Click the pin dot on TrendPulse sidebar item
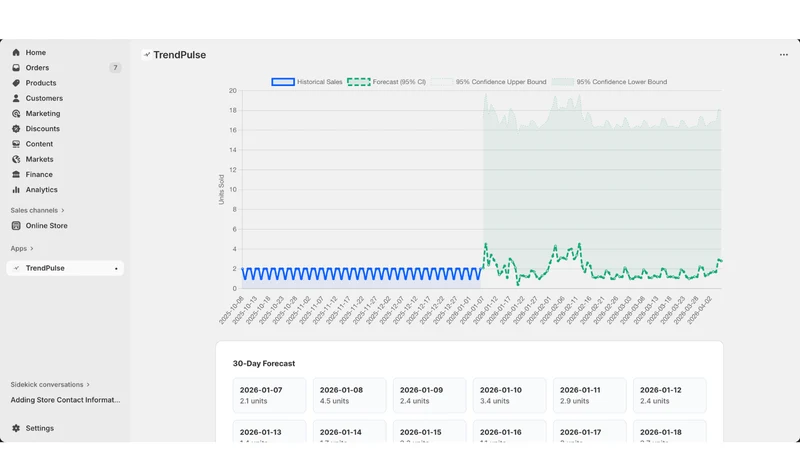The width and height of the screenshot is (800, 450). click(116, 268)
